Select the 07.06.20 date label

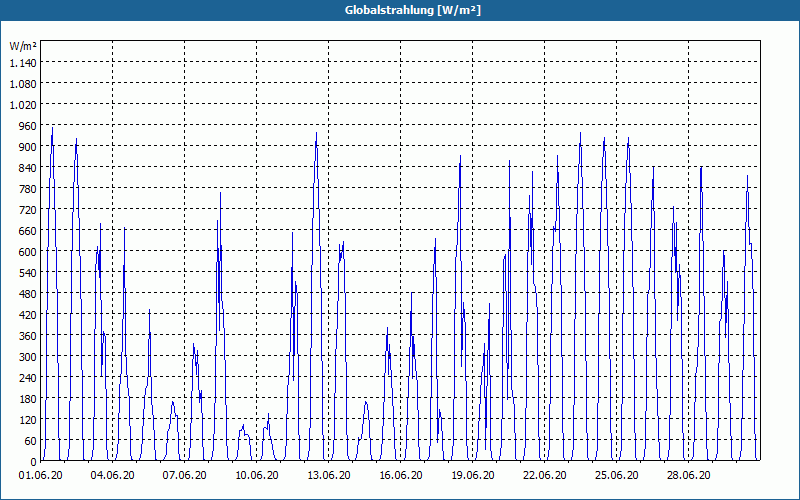(x=185, y=475)
